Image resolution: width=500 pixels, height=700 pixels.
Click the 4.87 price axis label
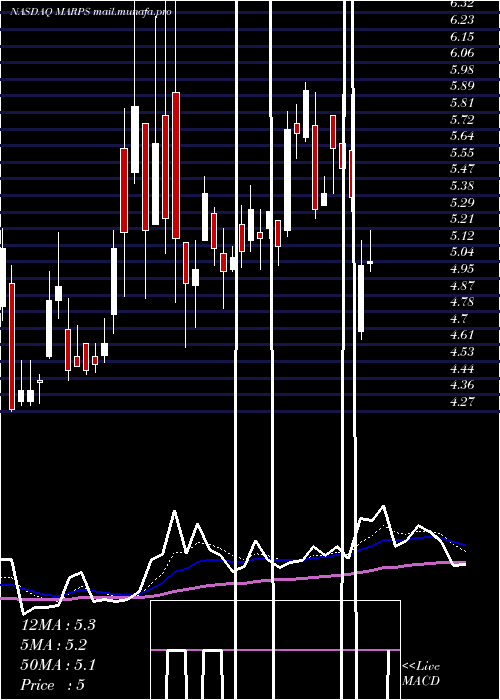(x=462, y=286)
